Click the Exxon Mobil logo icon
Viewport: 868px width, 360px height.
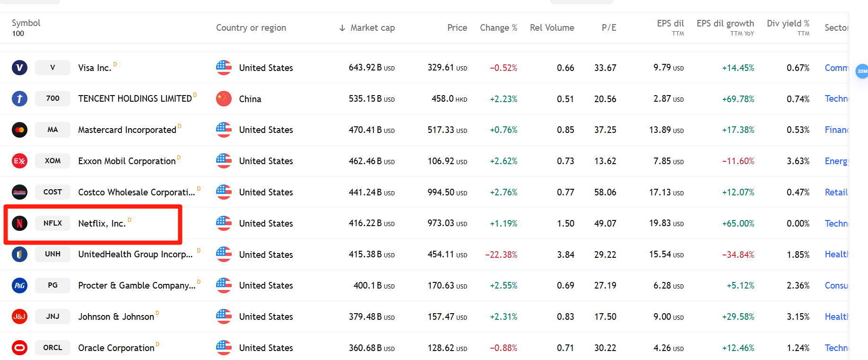(x=19, y=161)
